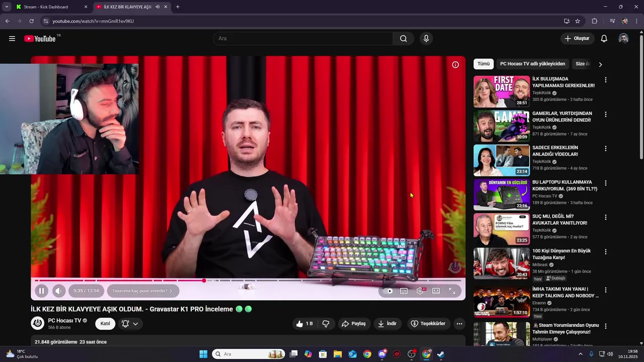
Task: Open options for İLK BULUŞMADA video
Action: click(x=606, y=80)
